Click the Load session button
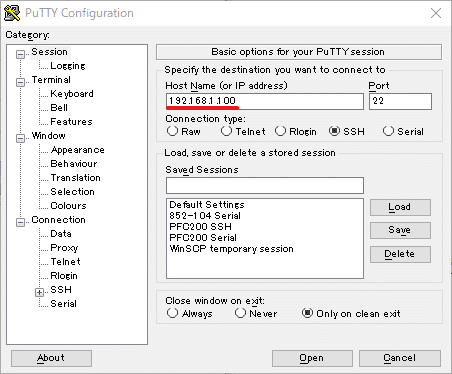Screen dimensions: 452x374 (x=400, y=207)
